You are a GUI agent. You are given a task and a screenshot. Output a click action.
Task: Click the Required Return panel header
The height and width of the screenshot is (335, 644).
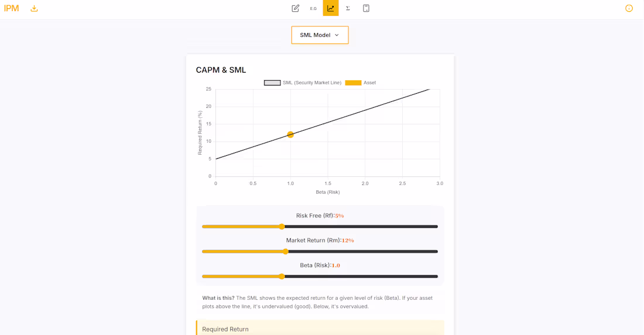tap(225, 329)
